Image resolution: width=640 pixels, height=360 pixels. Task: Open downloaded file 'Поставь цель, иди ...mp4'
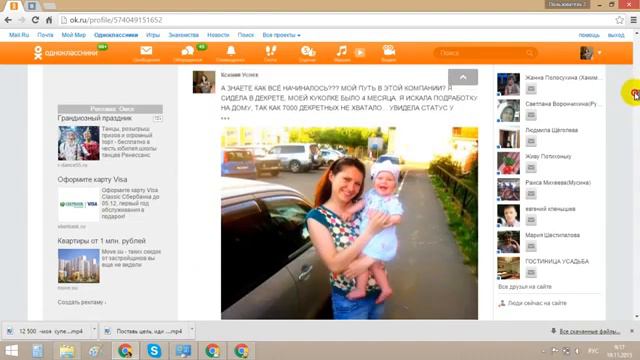click(x=145, y=331)
